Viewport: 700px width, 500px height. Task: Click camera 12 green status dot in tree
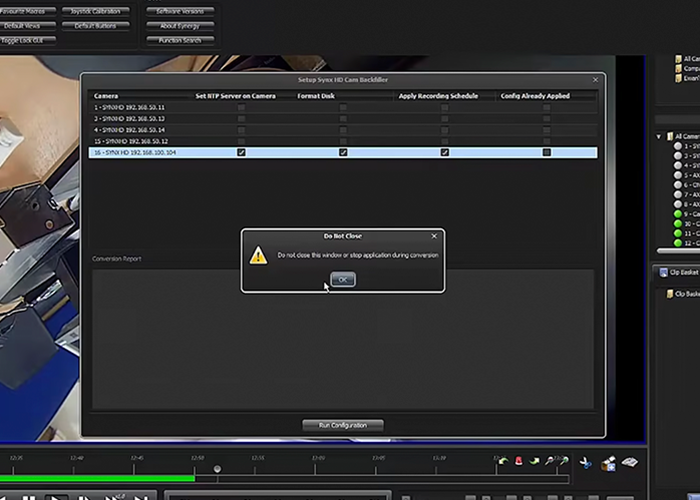[x=678, y=243]
